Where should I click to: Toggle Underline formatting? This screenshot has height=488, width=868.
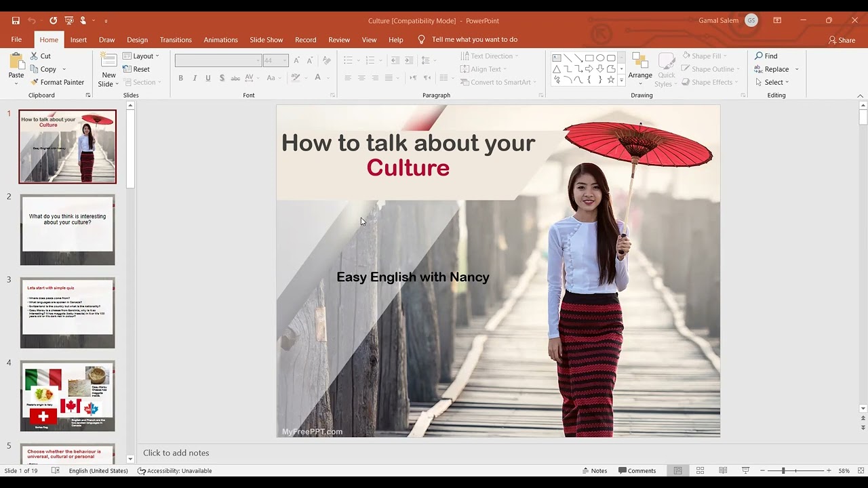208,78
